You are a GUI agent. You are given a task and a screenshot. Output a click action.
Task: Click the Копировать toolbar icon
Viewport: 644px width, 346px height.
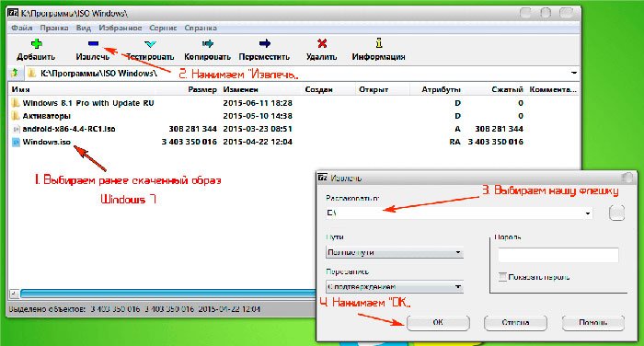coord(207,43)
